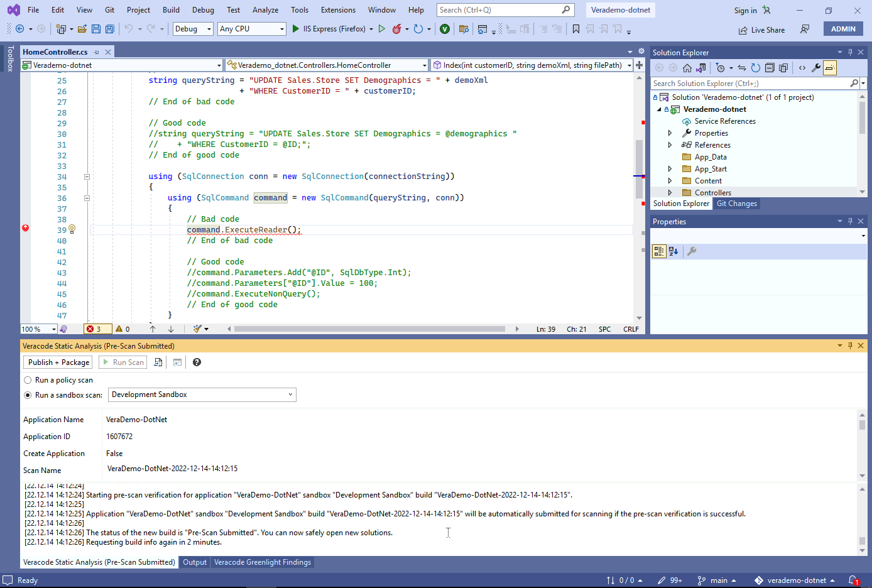
Task: Open the zoom 100 % dropdown
Action: coord(38,329)
